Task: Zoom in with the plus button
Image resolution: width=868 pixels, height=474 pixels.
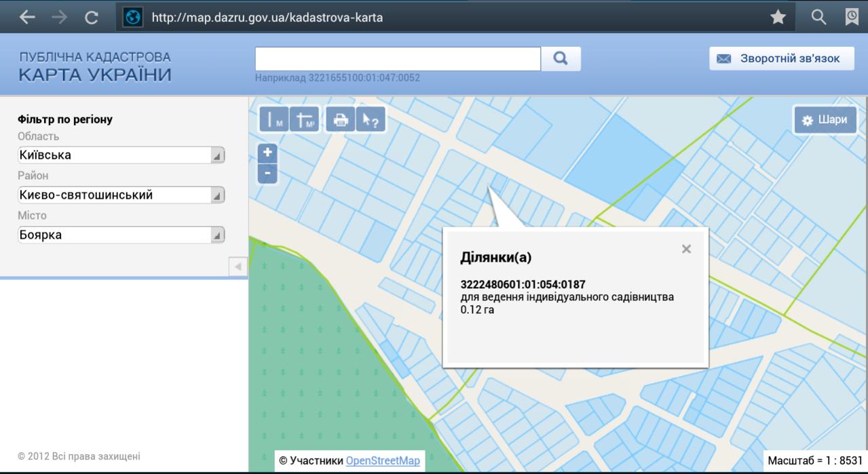Action: click(268, 153)
